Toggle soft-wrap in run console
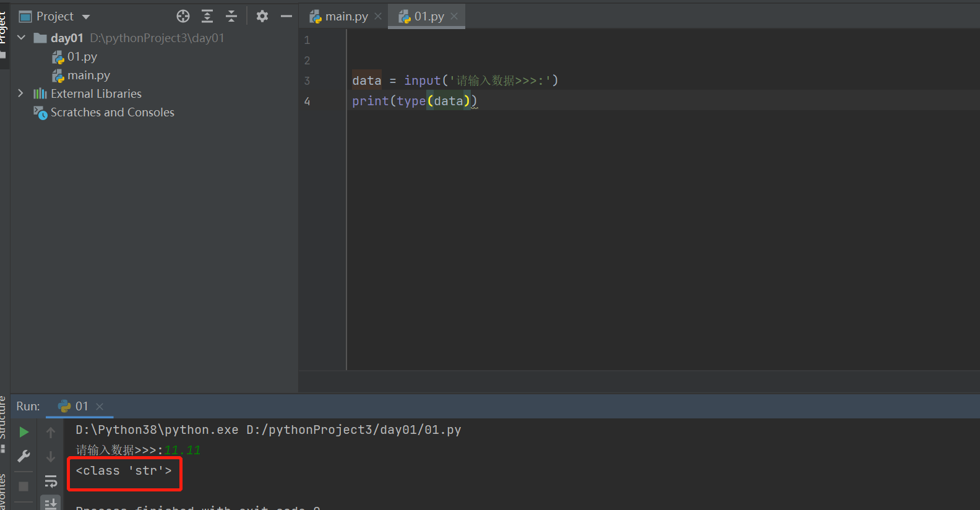Viewport: 980px width, 510px height. [x=51, y=482]
